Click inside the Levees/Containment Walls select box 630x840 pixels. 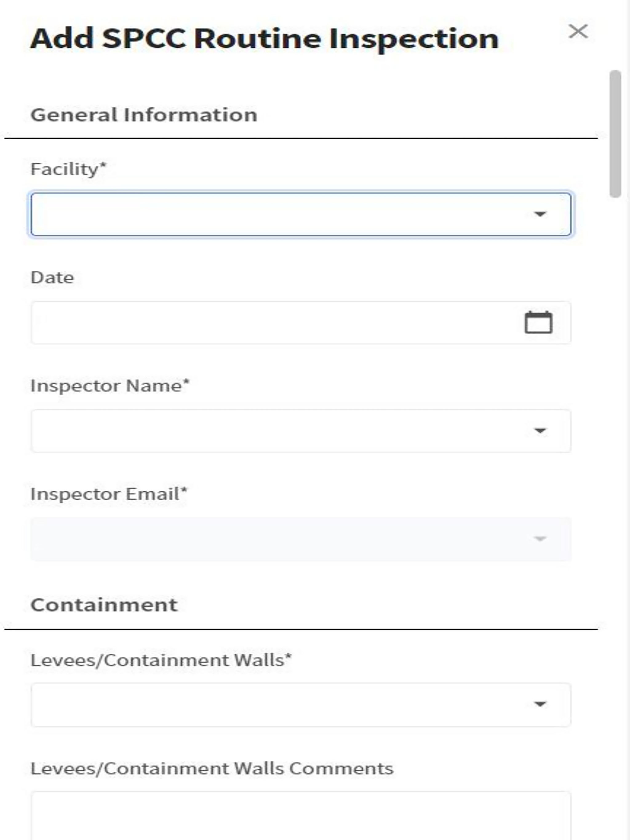pos(301,705)
